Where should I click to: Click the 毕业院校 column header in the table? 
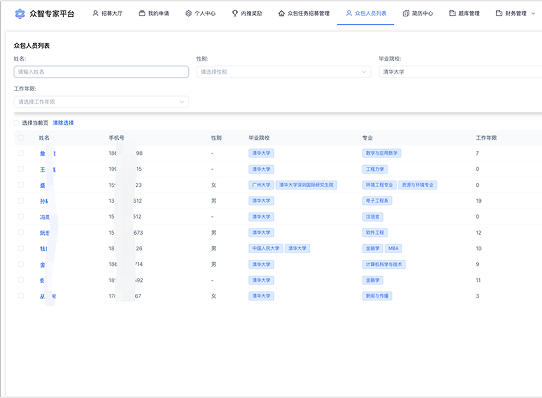[x=259, y=138]
